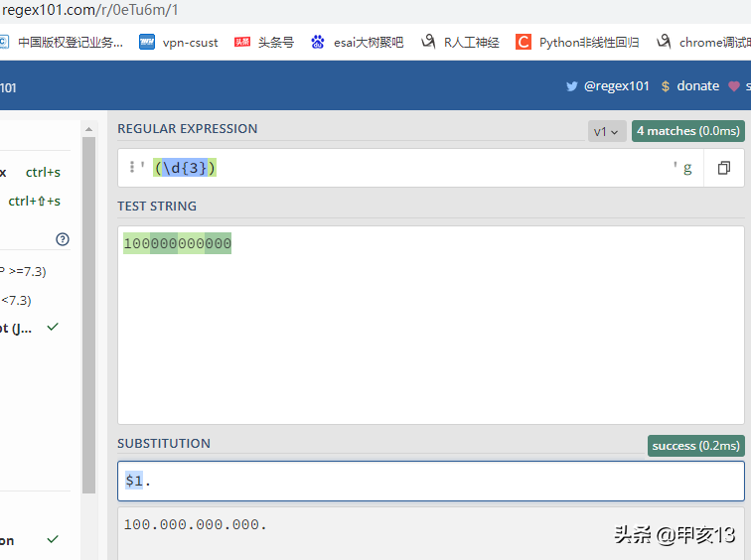Open the 中国版权登记业务 bookmark

point(62,42)
